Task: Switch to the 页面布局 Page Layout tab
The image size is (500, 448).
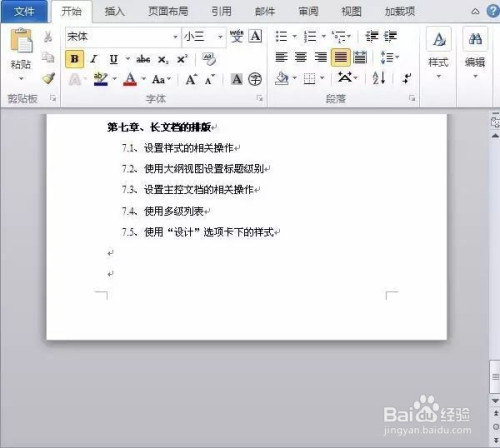Action: (168, 11)
